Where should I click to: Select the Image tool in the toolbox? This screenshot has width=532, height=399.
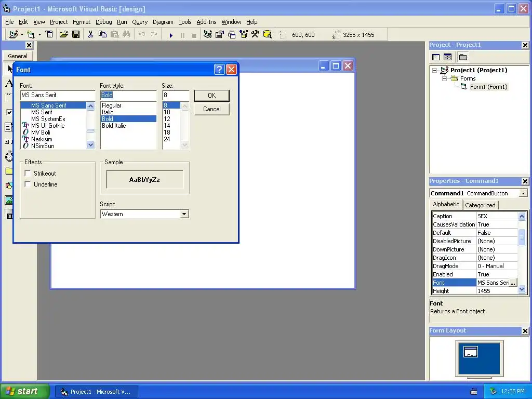(9, 200)
